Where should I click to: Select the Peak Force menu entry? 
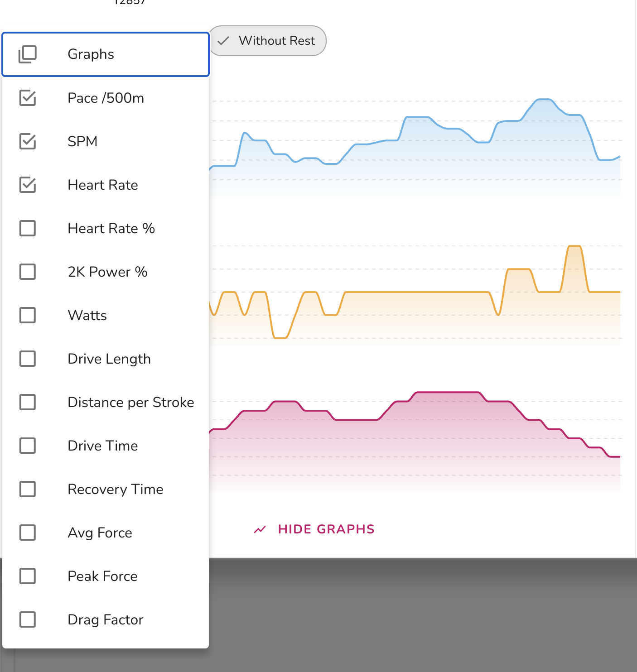pos(106,576)
